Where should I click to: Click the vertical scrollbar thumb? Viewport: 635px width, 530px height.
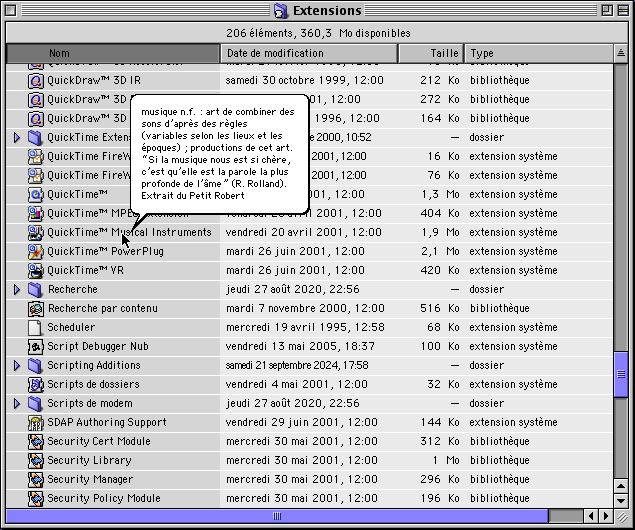click(x=621, y=375)
